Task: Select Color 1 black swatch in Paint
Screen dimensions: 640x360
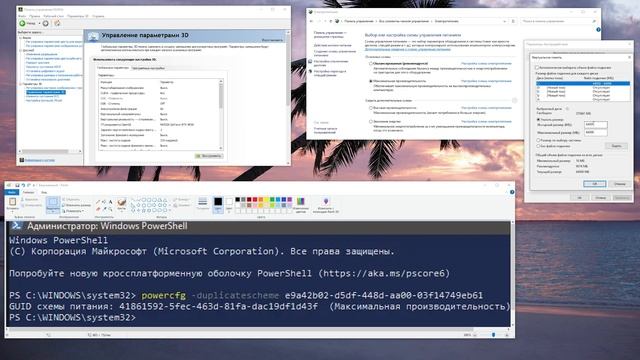Action: tap(218, 204)
